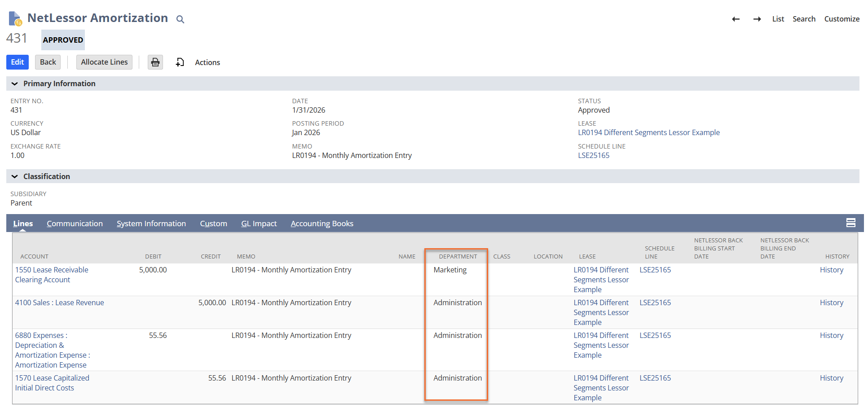Image resolution: width=868 pixels, height=412 pixels.
Task: Go to next record with right arrow
Action: [x=757, y=19]
